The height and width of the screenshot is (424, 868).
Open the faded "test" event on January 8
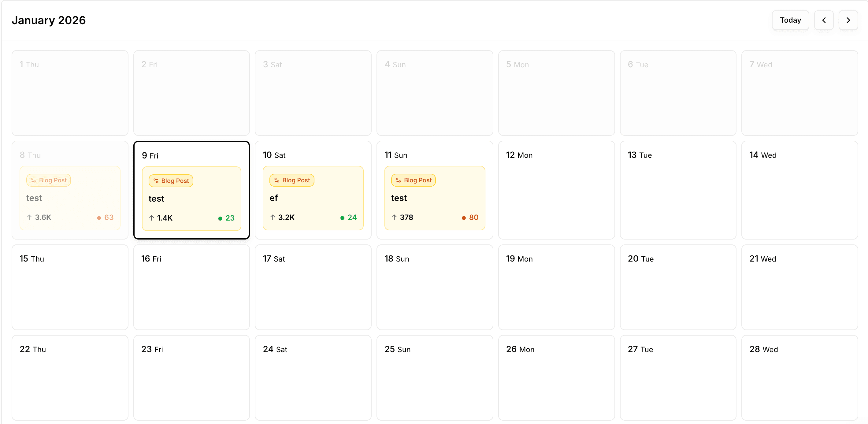[x=70, y=198]
